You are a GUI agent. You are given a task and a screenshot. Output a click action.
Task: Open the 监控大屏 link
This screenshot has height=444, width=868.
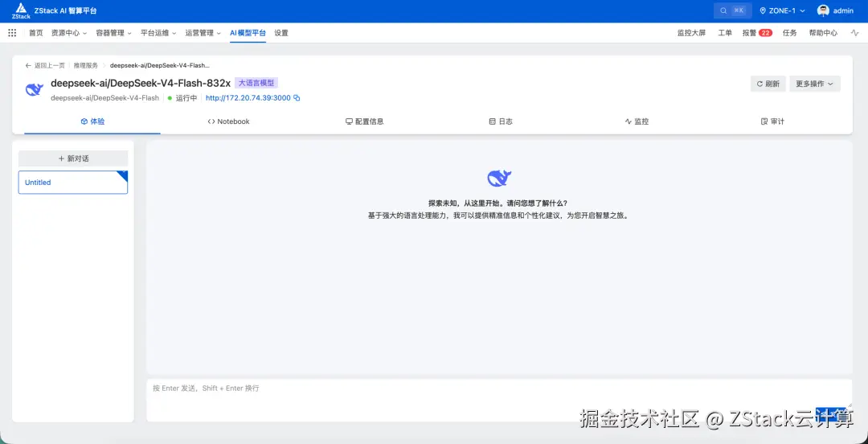click(x=691, y=33)
